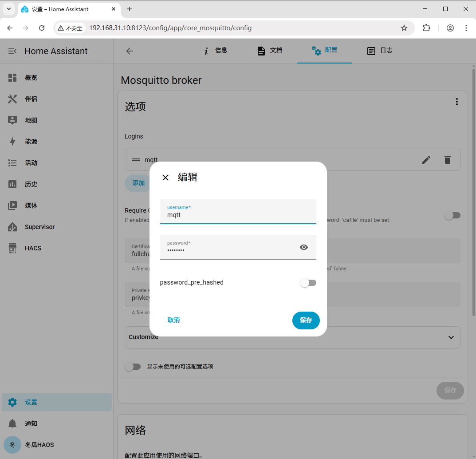476x459 pixels.
Task: Open 活动 activity in sidebar
Action: coord(57,163)
